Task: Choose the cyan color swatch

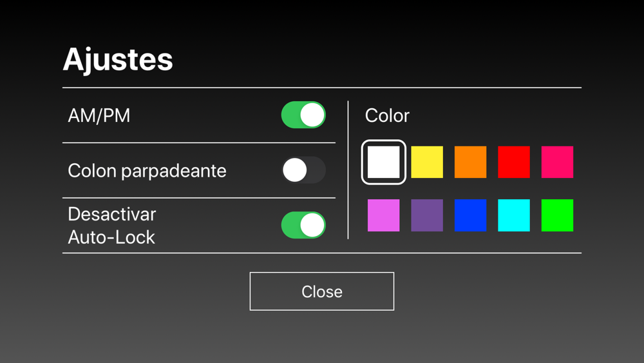Action: 514,215
